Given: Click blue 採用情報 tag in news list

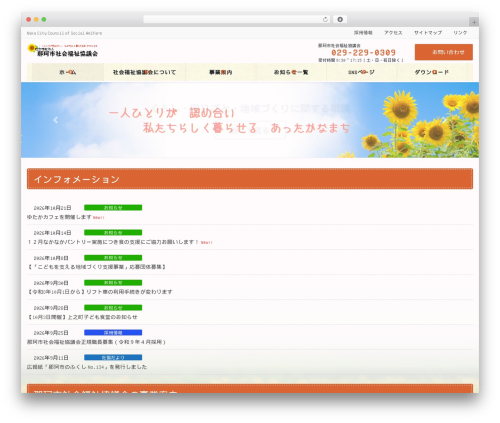Looking at the screenshot, I should click(x=113, y=333).
